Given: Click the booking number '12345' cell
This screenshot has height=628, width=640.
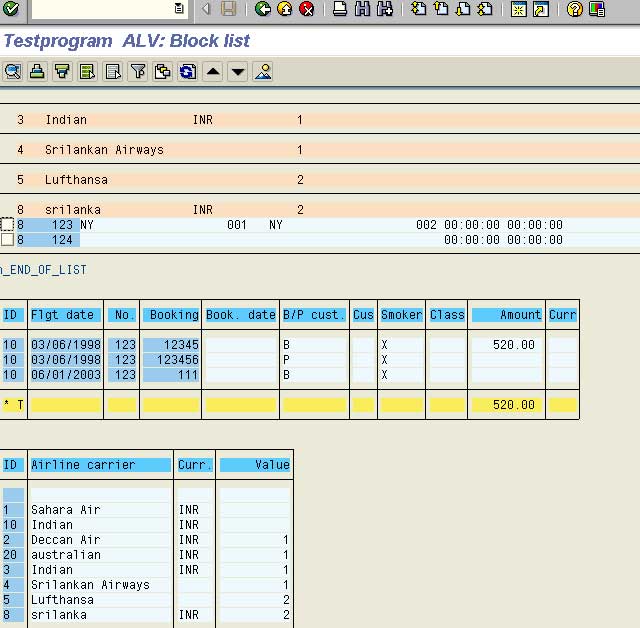Looking at the screenshot, I should 171,345.
